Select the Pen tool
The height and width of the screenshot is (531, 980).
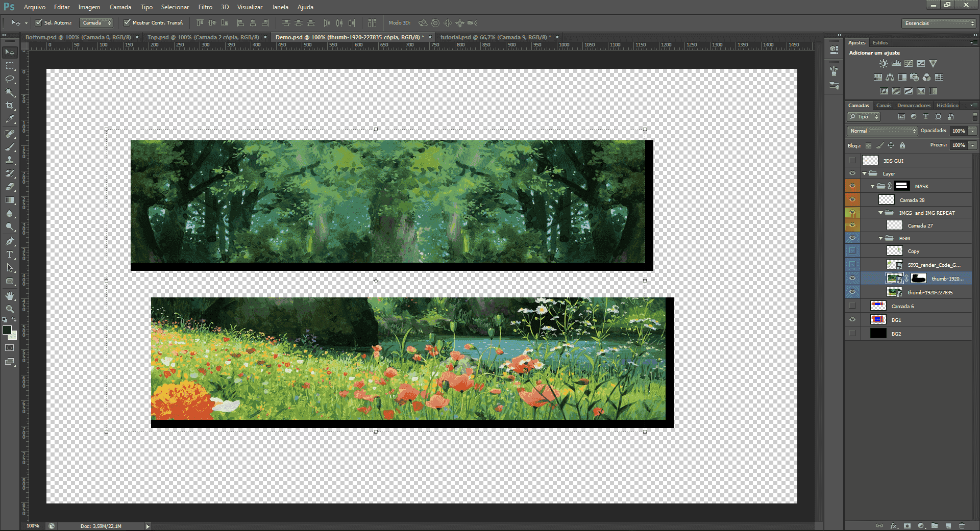[10, 241]
